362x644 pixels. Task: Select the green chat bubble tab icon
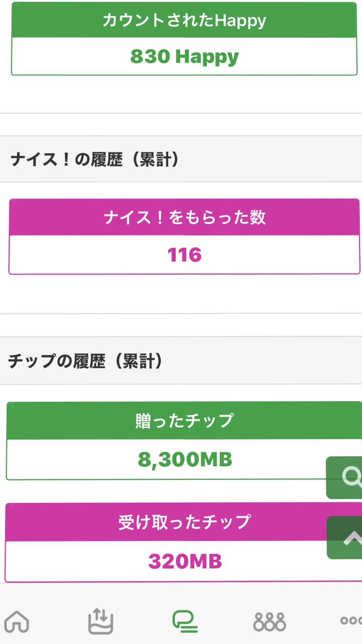pos(185,621)
